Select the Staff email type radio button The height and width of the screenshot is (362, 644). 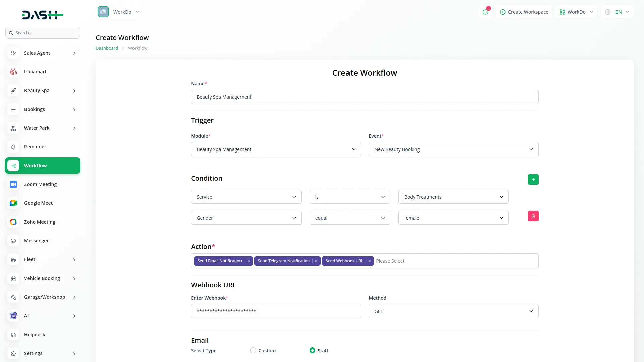312,350
